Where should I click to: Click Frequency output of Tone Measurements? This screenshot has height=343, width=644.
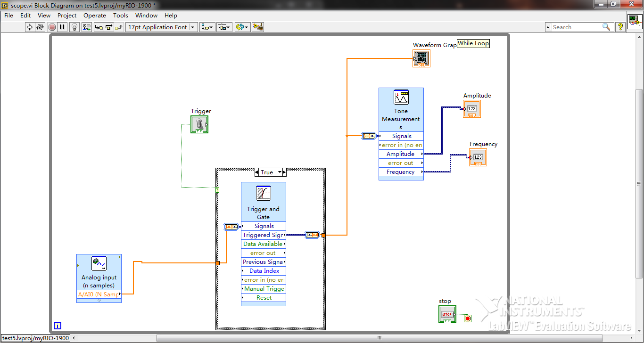[x=401, y=172]
